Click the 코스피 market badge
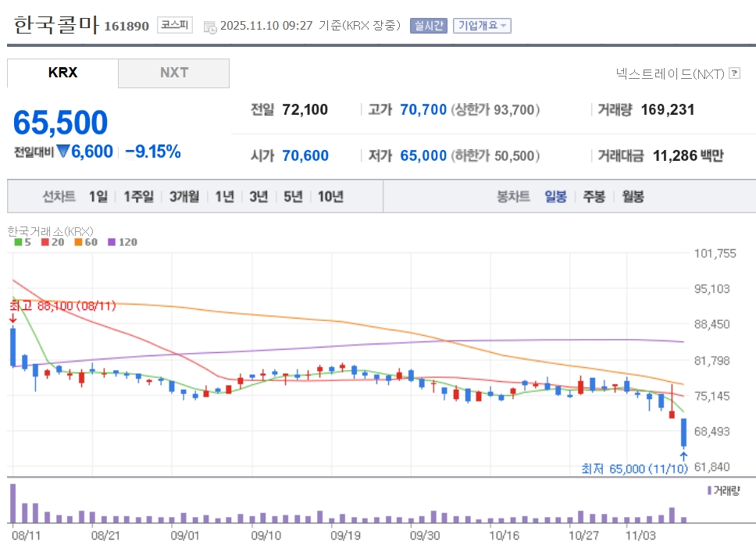756x549 pixels. pyautogui.click(x=174, y=25)
